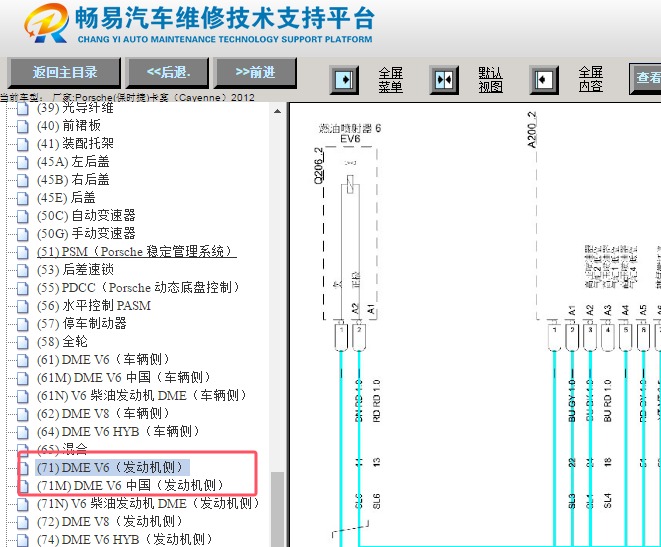Click the BU RD 1.0 wire label
Screen dimensions: 661x547
[607, 401]
